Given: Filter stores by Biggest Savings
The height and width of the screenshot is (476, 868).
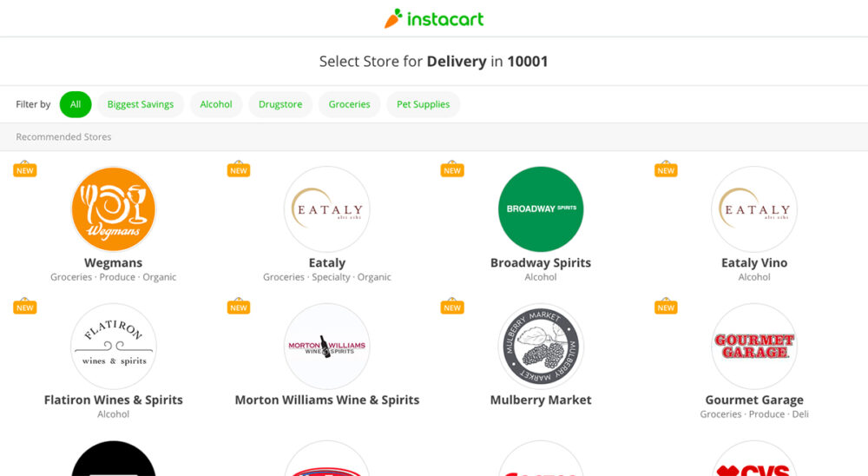Looking at the screenshot, I should (141, 104).
